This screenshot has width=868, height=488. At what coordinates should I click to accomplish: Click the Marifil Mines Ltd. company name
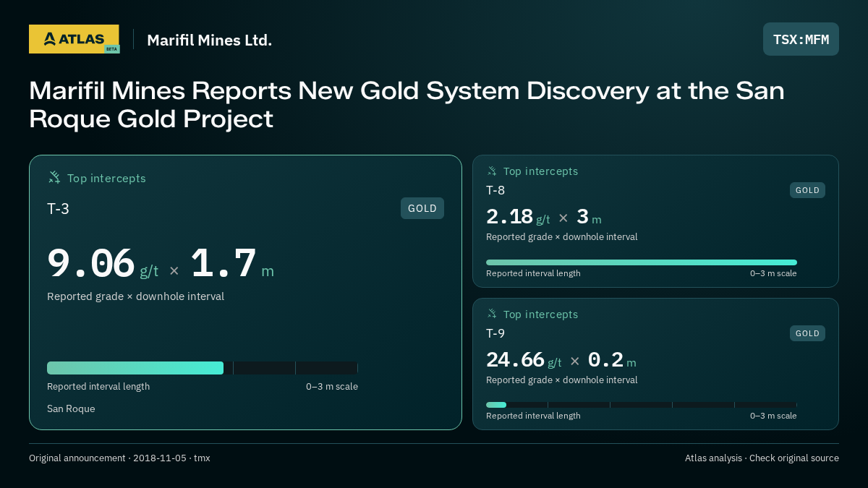(209, 40)
